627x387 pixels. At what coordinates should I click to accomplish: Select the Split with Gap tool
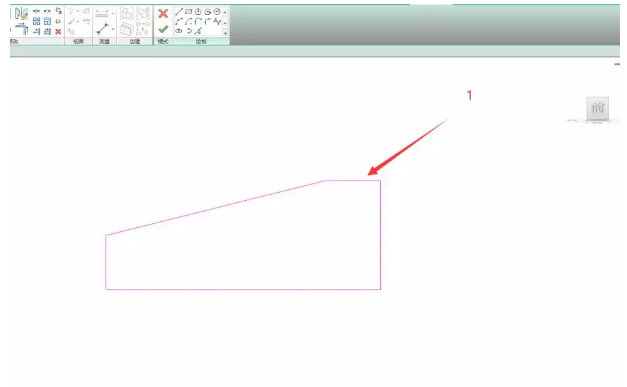(x=47, y=11)
